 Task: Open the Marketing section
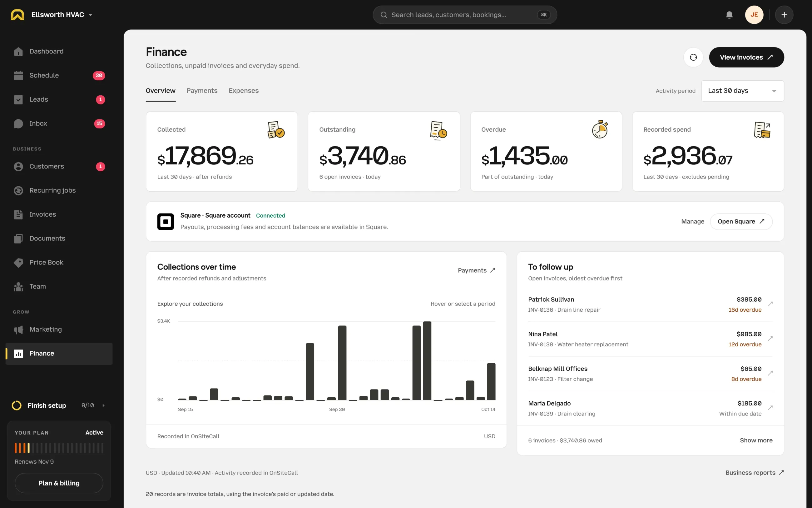coord(59,329)
